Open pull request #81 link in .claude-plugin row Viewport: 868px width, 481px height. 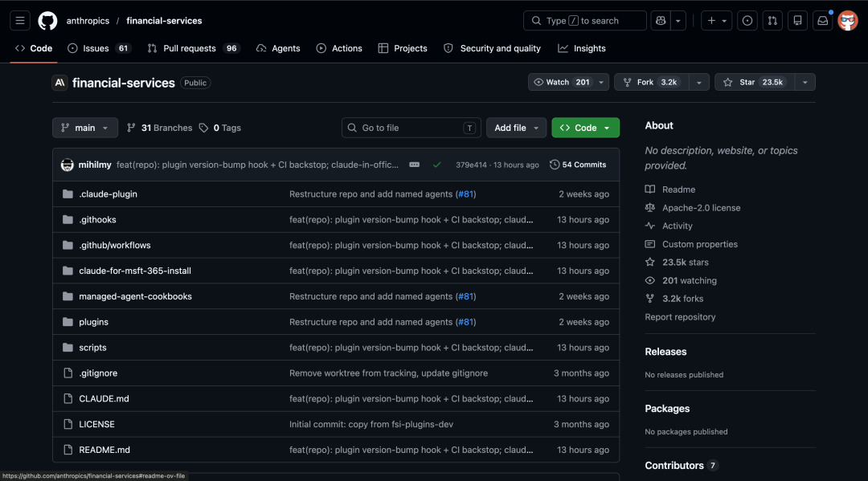[x=465, y=194]
